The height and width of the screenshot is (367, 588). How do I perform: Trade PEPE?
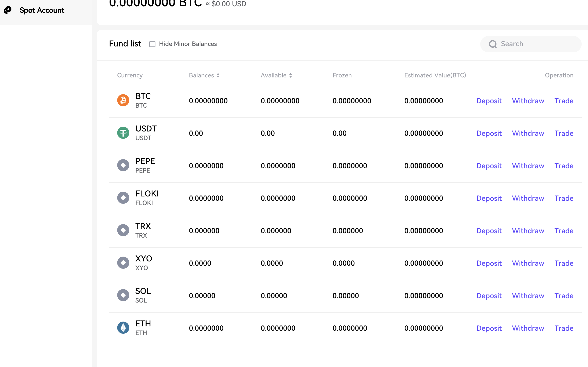point(564,166)
